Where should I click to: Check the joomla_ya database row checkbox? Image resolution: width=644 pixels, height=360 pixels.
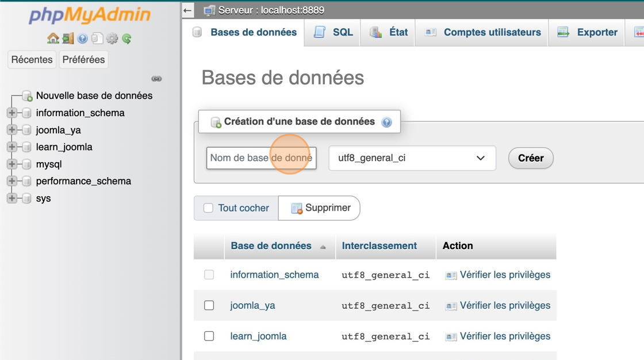tap(209, 305)
